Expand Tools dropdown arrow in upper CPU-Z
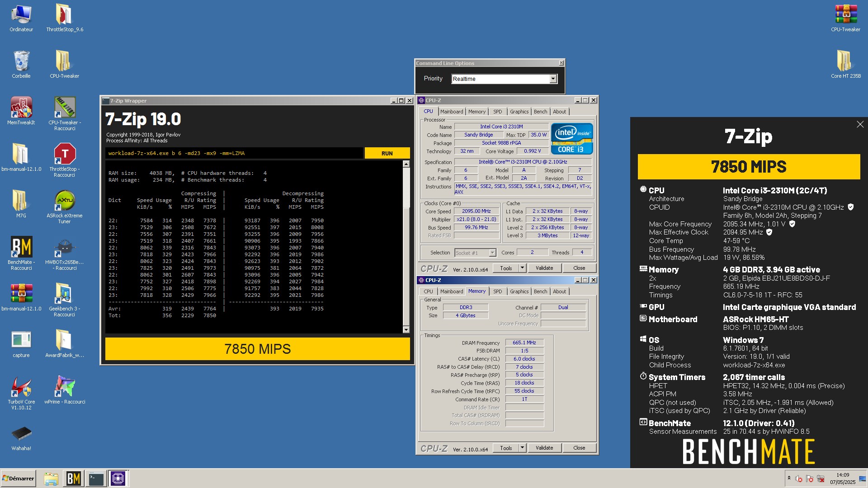The height and width of the screenshot is (488, 868). point(522,268)
